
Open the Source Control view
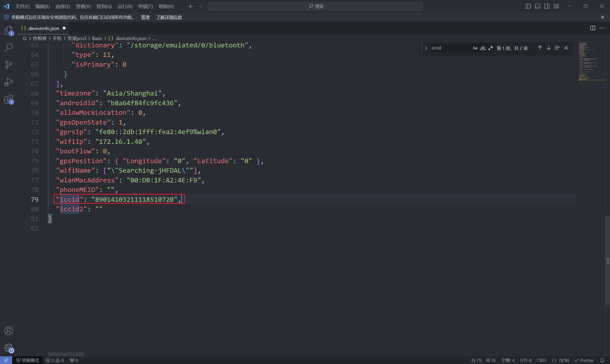tap(9, 65)
